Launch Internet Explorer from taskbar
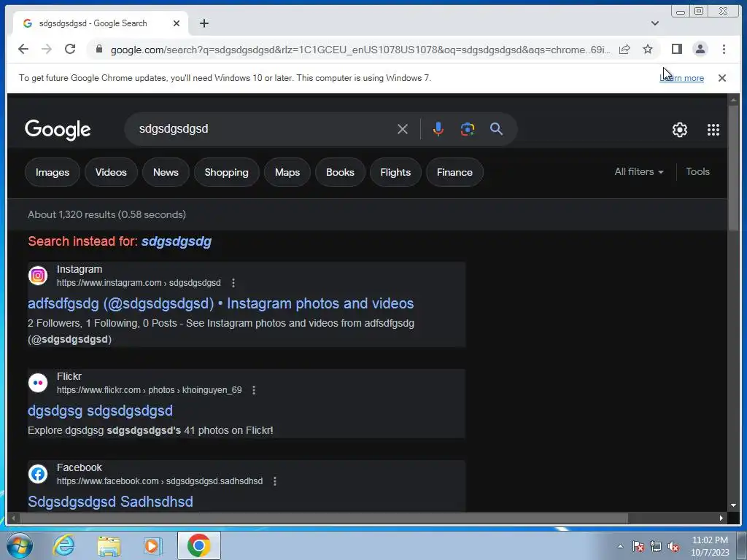The height and width of the screenshot is (560, 747). [x=64, y=545]
